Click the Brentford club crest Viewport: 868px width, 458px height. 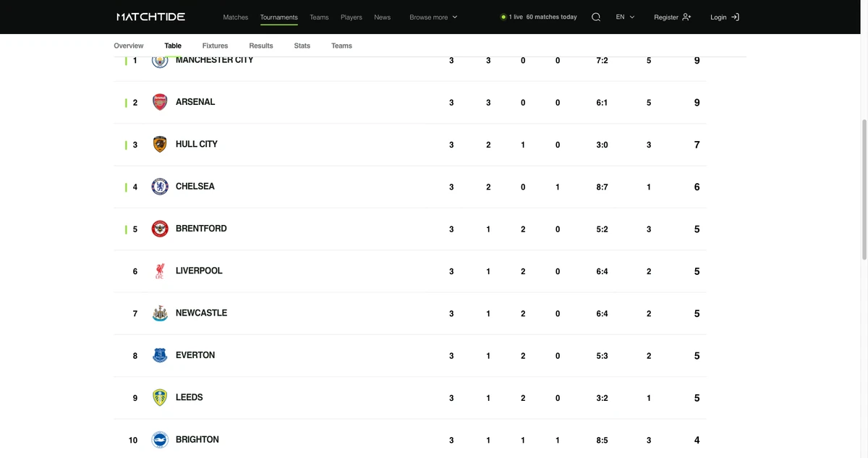click(160, 229)
